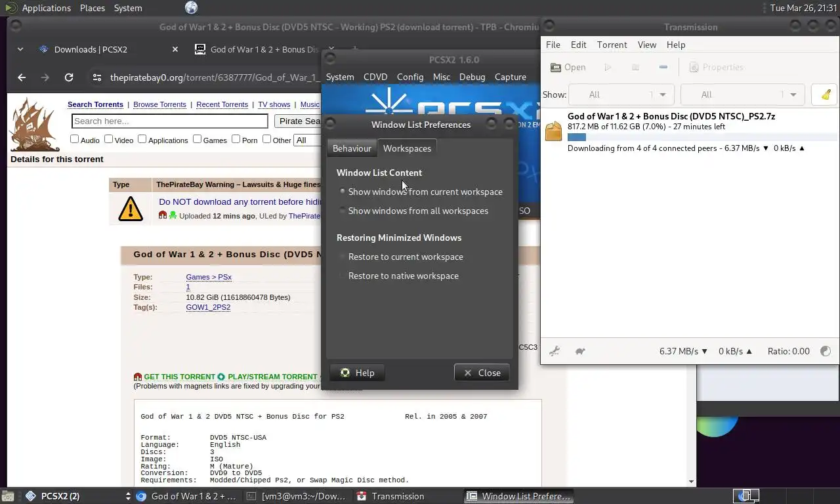Open Chromium tab search chevron

pyautogui.click(x=20, y=49)
